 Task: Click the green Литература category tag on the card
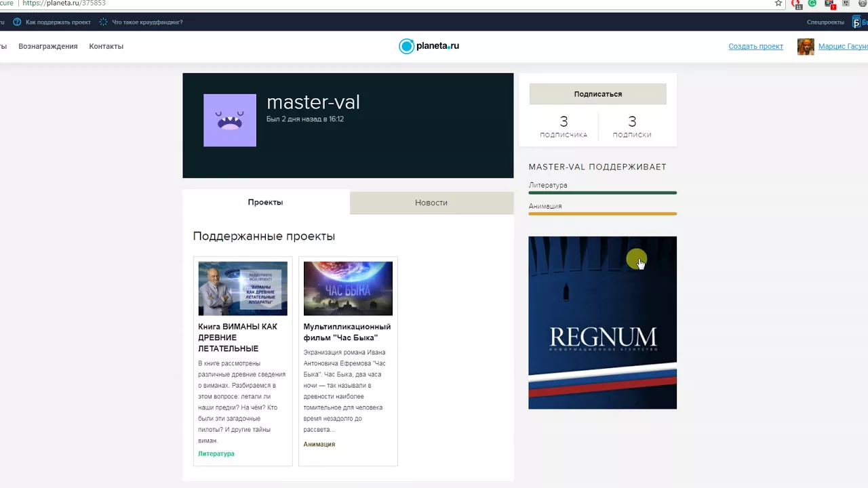(x=216, y=454)
